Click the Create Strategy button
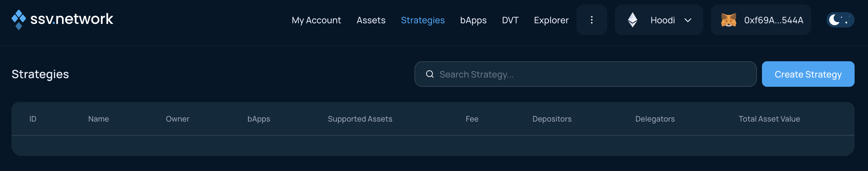Screen dimensions: 868x171 [x=808, y=74]
